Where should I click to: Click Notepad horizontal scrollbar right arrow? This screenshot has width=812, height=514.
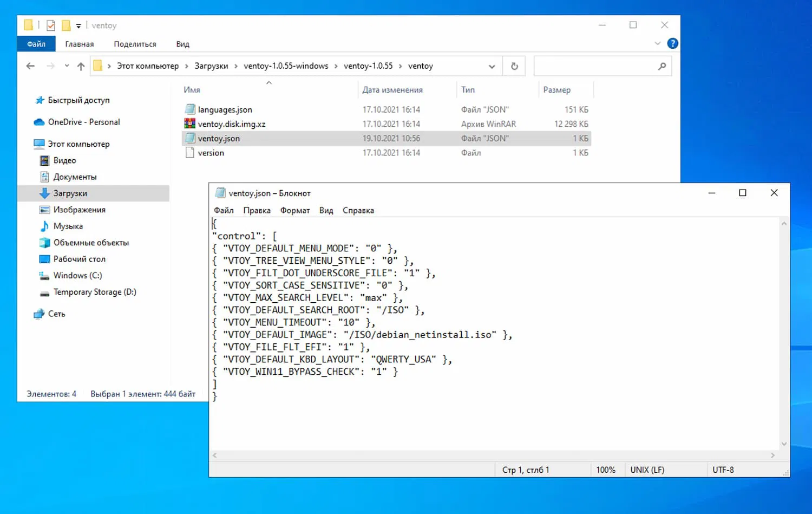pos(772,456)
